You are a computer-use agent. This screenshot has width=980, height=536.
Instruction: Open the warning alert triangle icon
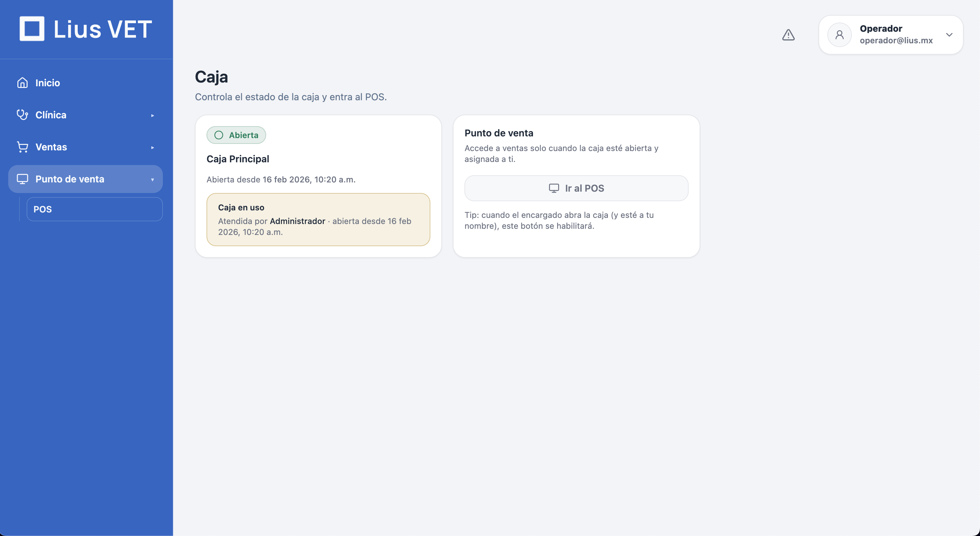click(788, 35)
